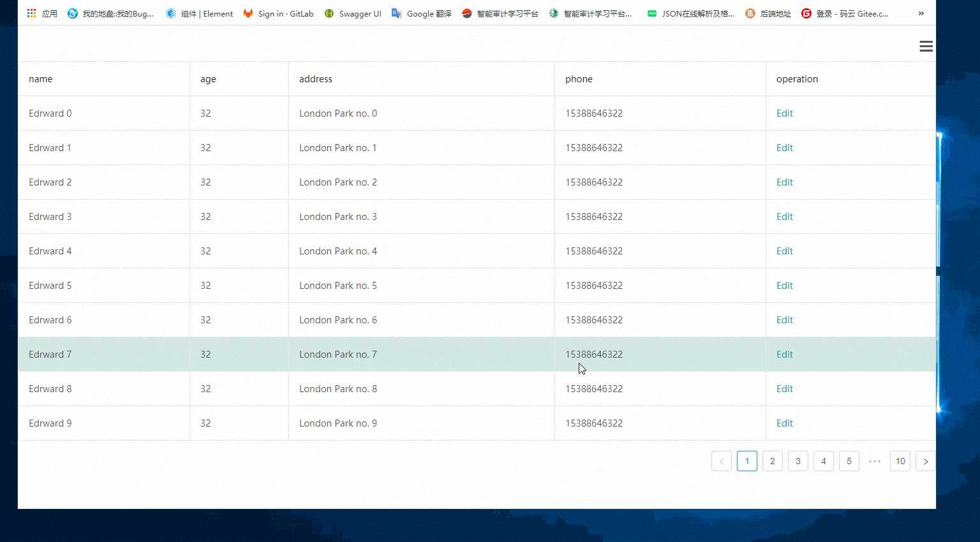Viewport: 980px width, 542px height.
Task: Select the Edrward 9 name cell
Action: click(104, 423)
